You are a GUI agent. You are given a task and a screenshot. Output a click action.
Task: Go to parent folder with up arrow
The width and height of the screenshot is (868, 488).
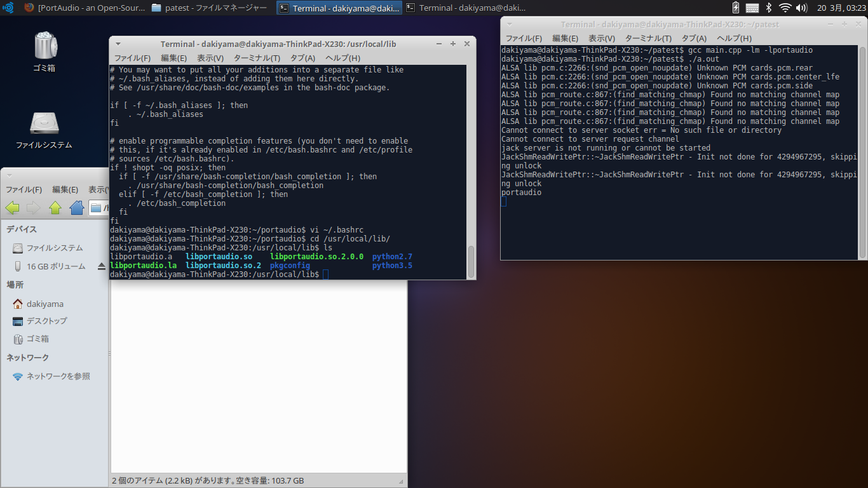click(x=55, y=208)
